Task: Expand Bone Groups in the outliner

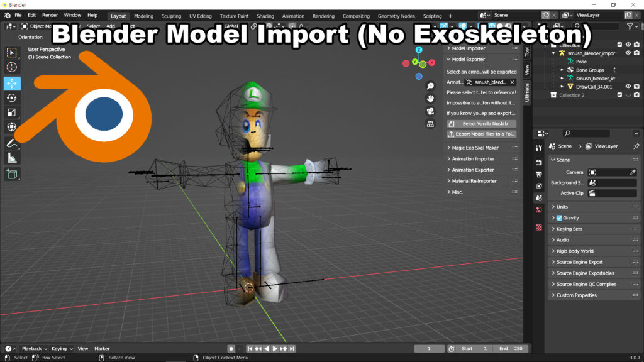Action: pos(562,70)
